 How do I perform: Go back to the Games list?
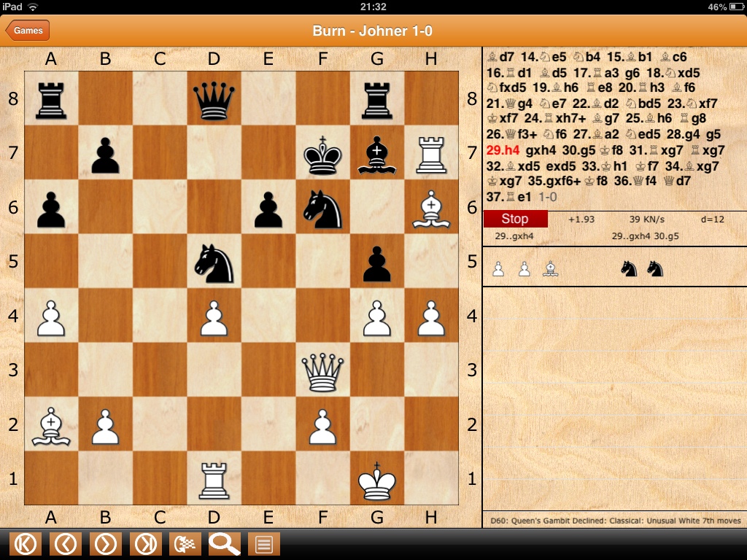[x=28, y=31]
